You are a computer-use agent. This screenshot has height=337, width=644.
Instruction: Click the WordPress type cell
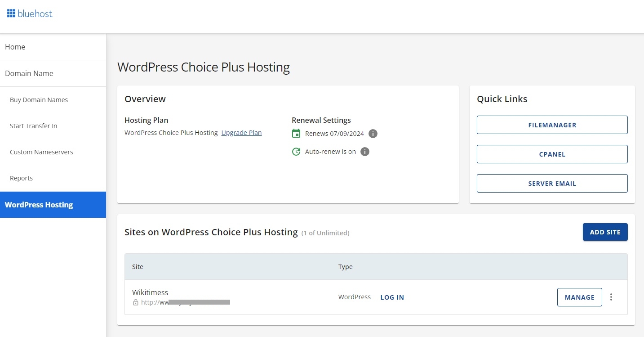355,297
